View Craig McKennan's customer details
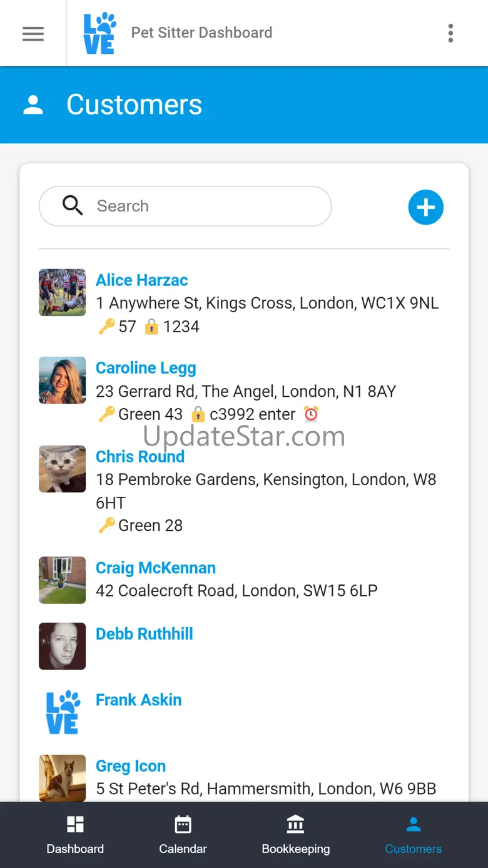This screenshot has width=488, height=868. (155, 568)
